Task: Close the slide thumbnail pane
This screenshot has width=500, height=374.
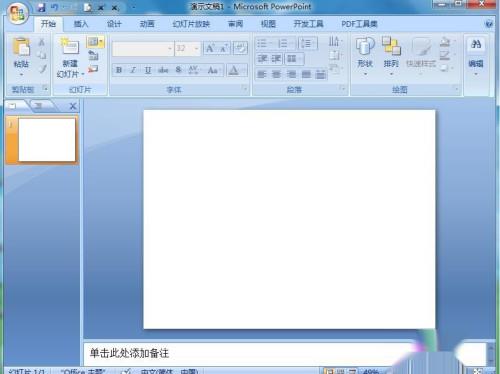Action: (73, 106)
